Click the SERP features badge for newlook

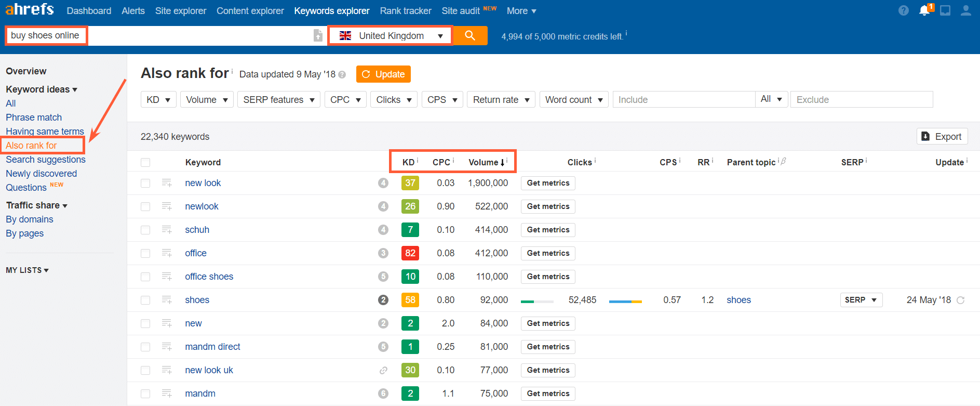383,206
